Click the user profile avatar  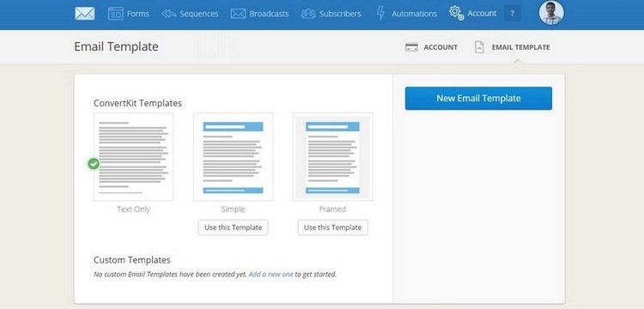[551, 13]
